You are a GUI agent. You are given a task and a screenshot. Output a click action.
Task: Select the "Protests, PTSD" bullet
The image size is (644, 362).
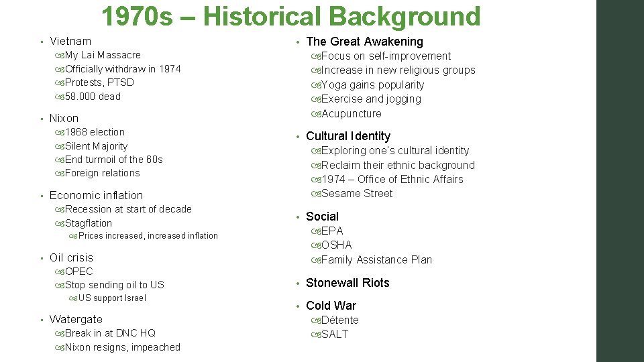[x=99, y=82]
